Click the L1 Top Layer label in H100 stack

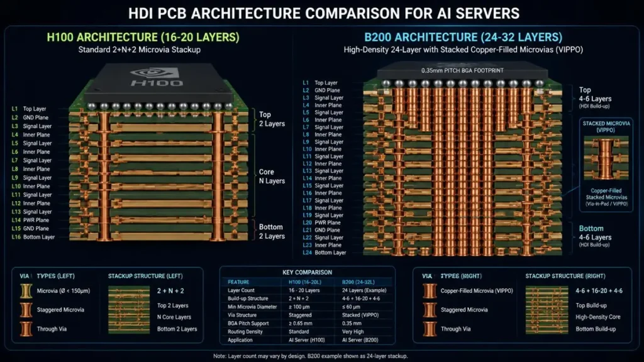coord(29,109)
